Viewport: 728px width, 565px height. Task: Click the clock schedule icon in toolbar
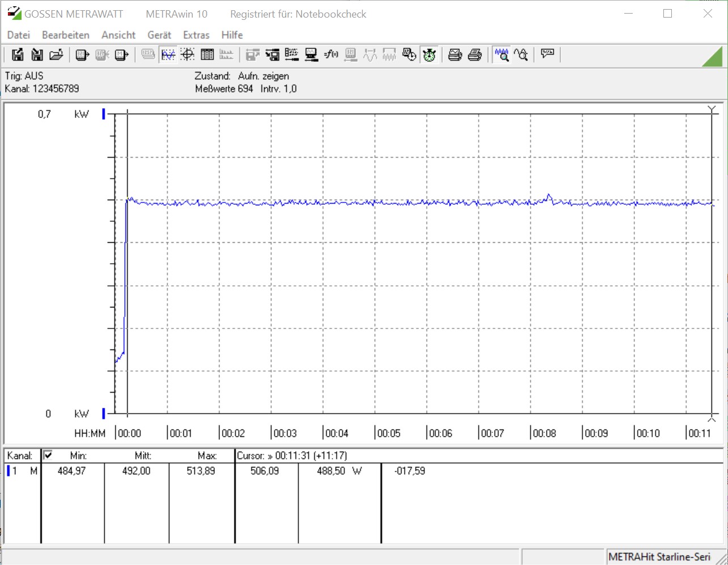pyautogui.click(x=409, y=54)
